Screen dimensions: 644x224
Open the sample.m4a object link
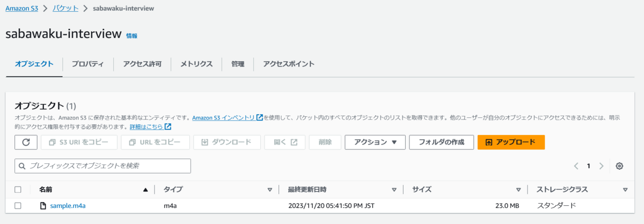tap(68, 205)
